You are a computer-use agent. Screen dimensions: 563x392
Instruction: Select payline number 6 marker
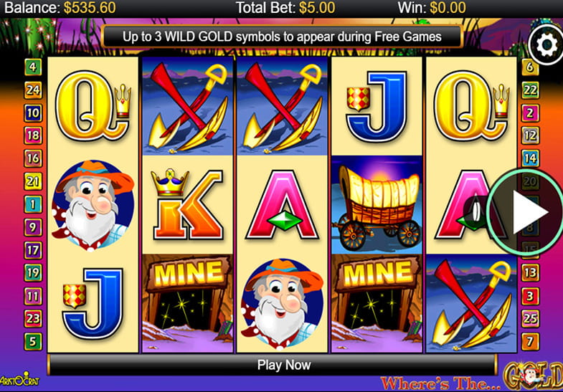point(530,67)
